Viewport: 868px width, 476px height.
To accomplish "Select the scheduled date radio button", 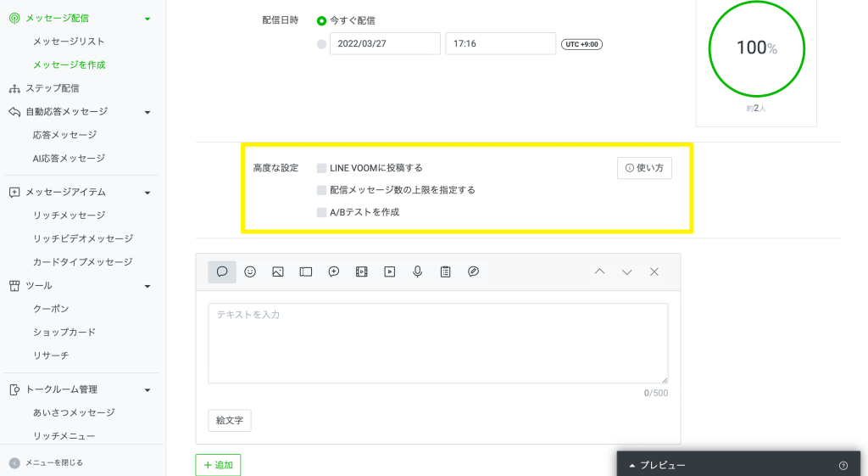I will [x=321, y=44].
